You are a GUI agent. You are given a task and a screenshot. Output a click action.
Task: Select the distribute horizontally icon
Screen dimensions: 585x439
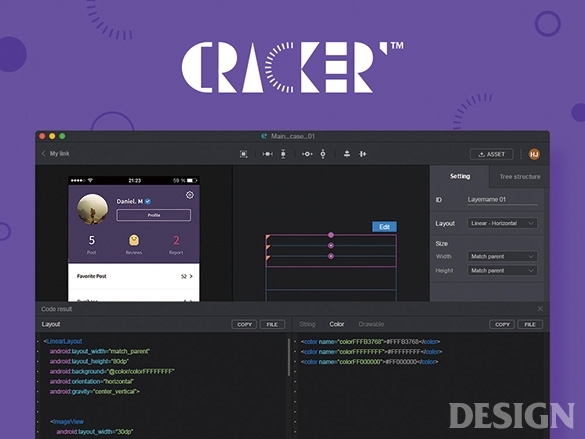[363, 154]
